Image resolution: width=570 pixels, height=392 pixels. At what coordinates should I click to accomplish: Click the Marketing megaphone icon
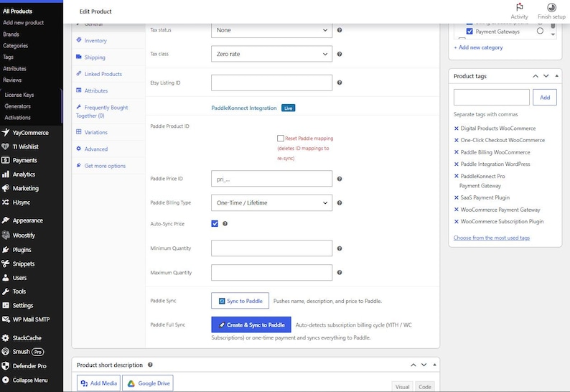click(x=6, y=188)
